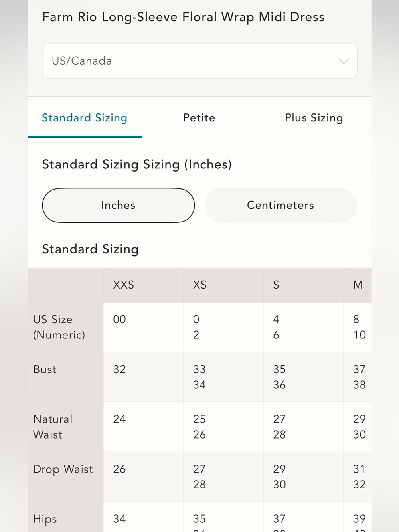
Task: Click the Hips row label
Action: click(x=45, y=519)
